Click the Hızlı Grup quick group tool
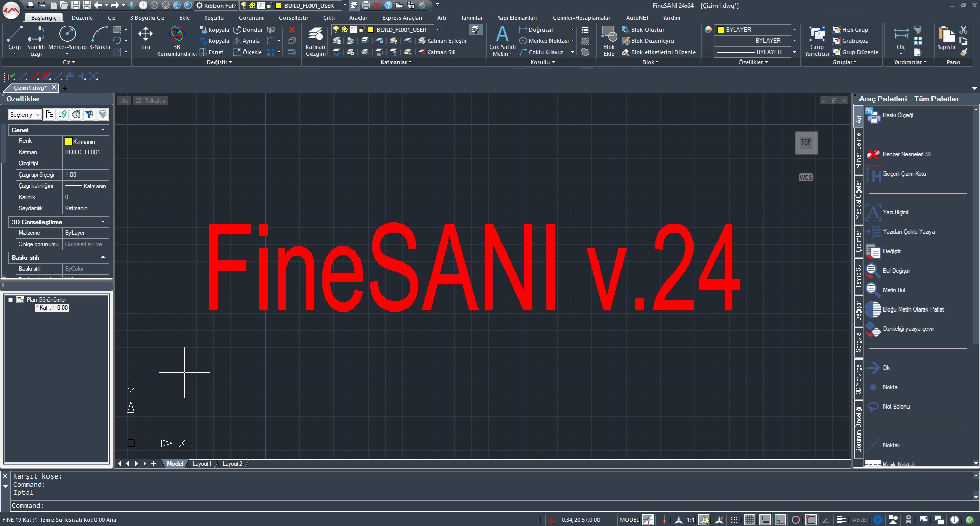This screenshot has width=980, height=526. pyautogui.click(x=850, y=30)
